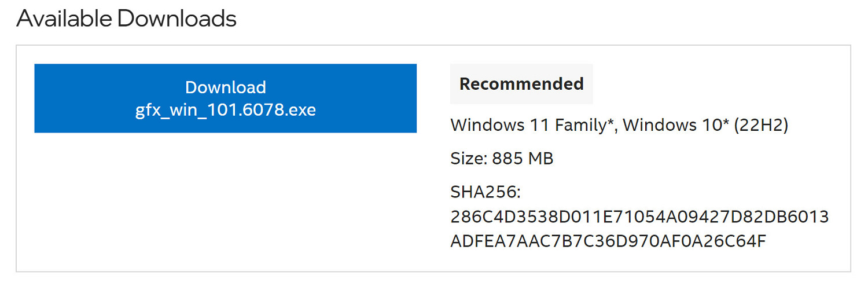Click the Windows 11 Family* text
868x290 pixels.
(x=531, y=125)
